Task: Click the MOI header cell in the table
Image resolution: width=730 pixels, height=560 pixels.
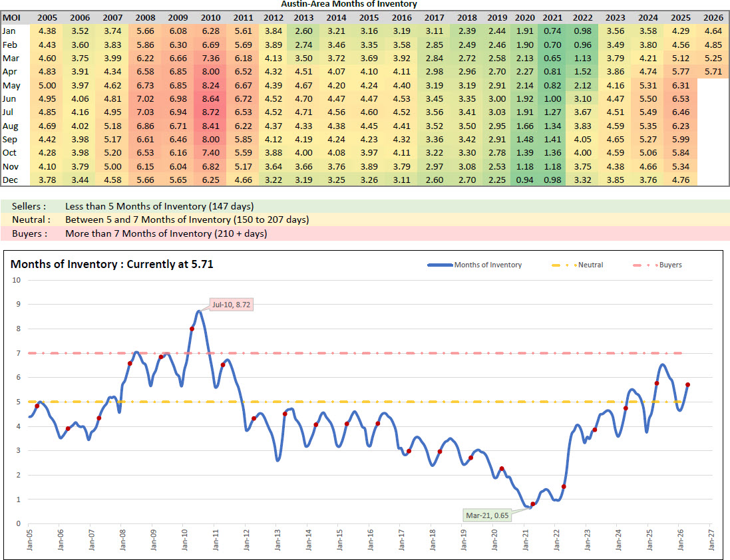Action: coord(11,17)
